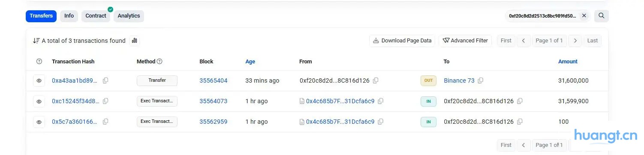
Task: Go to previous page with top chevron
Action: coord(524,41)
